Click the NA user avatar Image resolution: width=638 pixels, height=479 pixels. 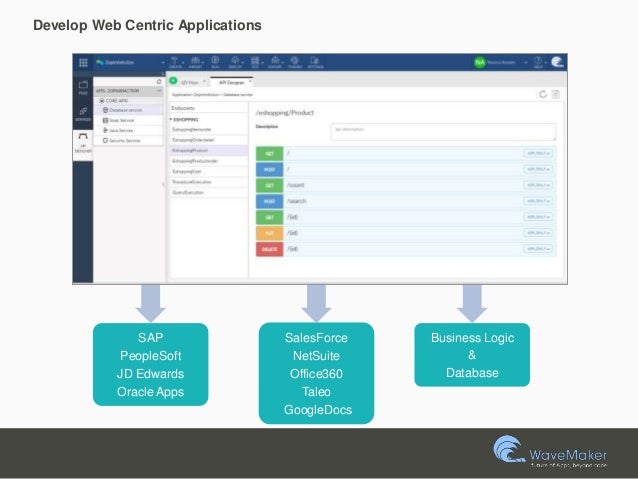(480, 63)
